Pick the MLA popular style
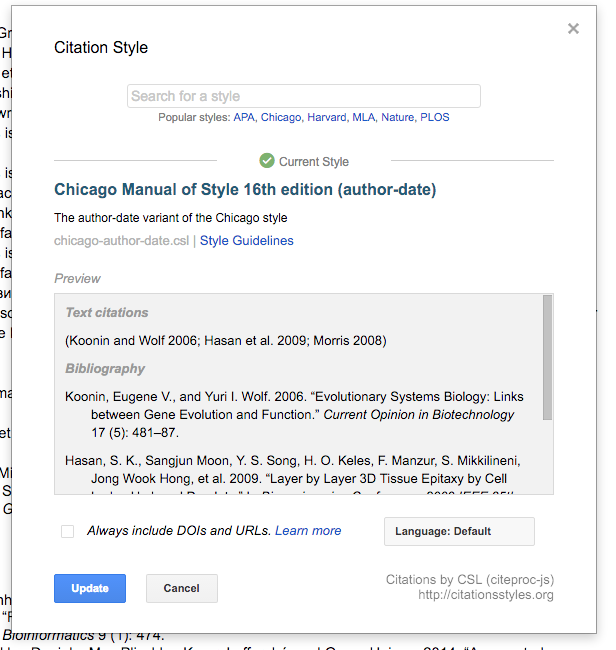Screen dimensions: 616x650 tap(363, 117)
